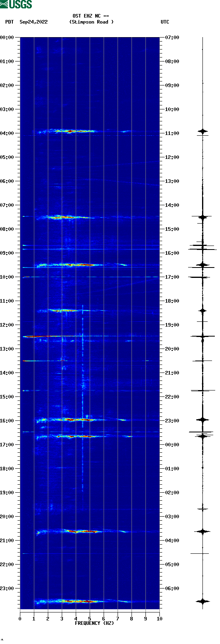Click the 'UTC' timezone label
This screenshot has width=220, height=644.
(x=165, y=22)
